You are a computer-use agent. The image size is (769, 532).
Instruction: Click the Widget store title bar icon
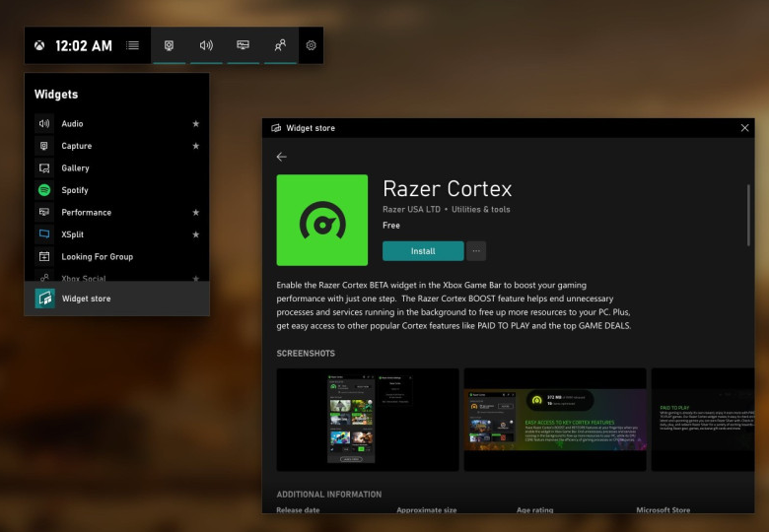(x=276, y=128)
